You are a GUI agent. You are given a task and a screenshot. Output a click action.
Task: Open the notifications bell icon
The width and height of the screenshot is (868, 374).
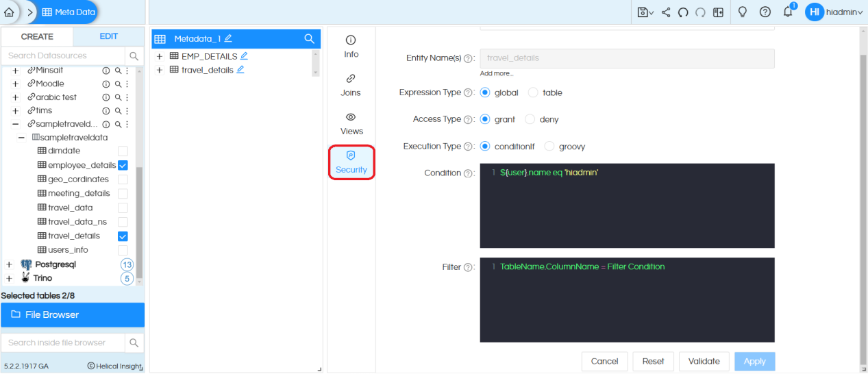pos(788,12)
